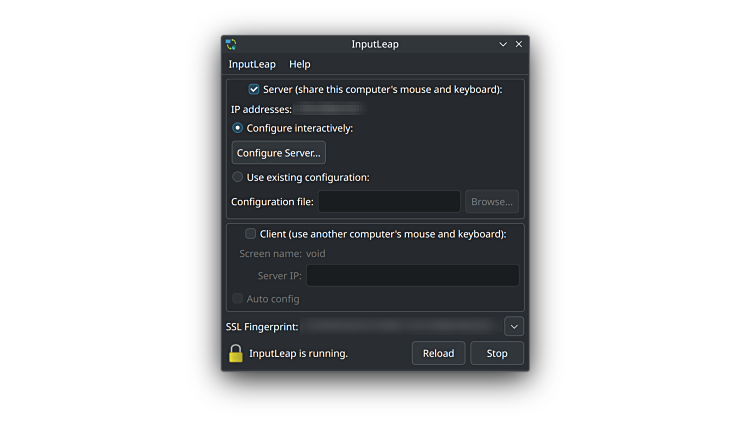The image size is (752, 423).
Task: Click the blurred SSL fingerprint value
Action: (400, 326)
